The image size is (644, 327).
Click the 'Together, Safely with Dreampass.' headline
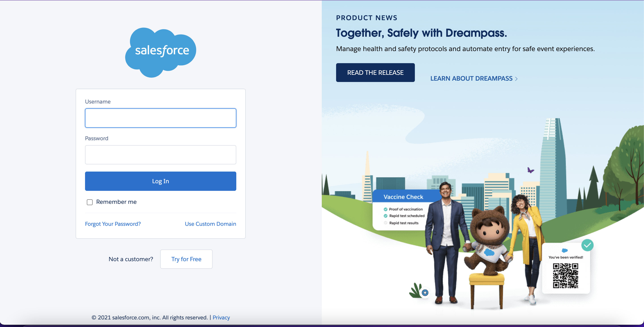pos(421,33)
